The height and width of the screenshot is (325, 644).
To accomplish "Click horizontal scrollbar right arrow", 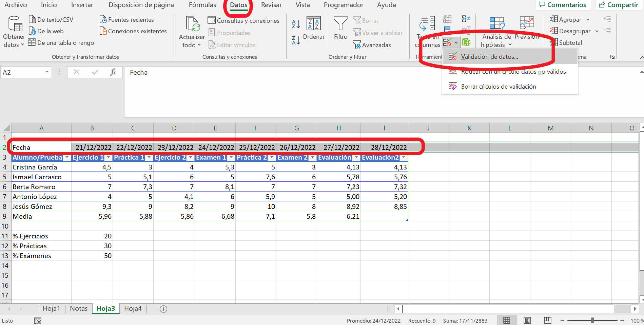I will pyautogui.click(x=635, y=309).
